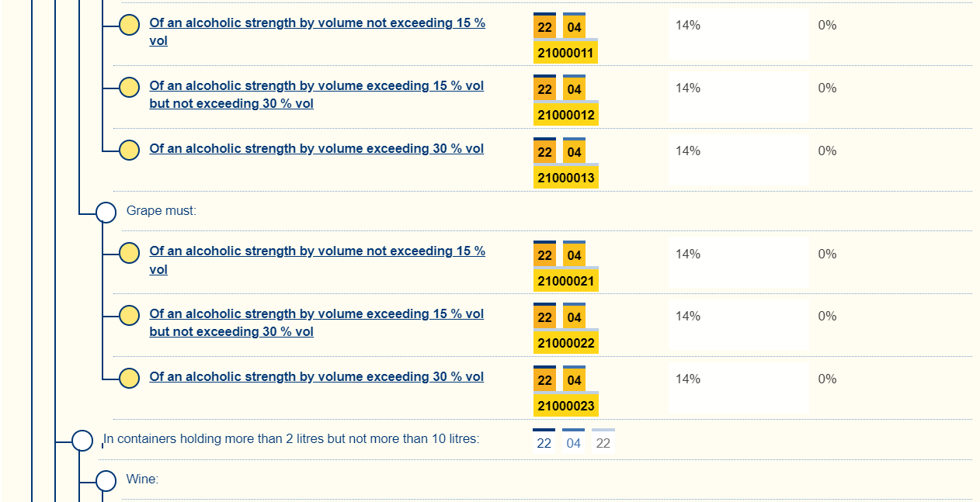The height and width of the screenshot is (502, 980).
Task: Collapse the "Grape must:" tree node circle
Action: [106, 212]
